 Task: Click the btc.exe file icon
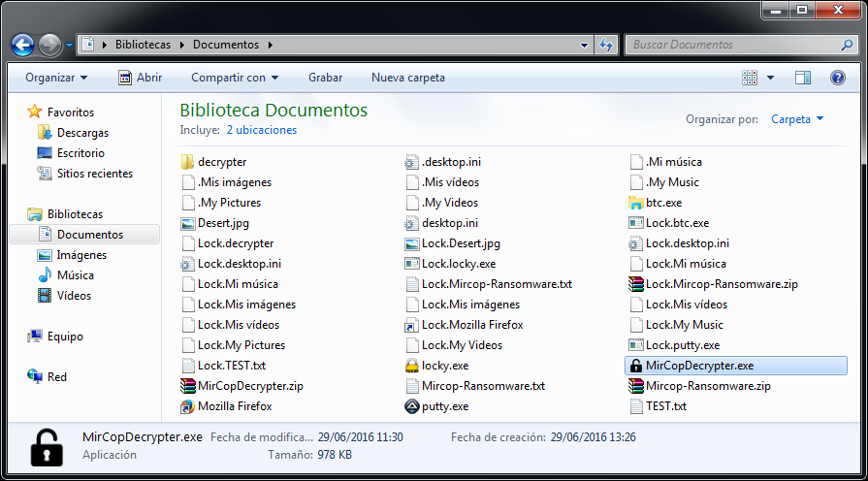pos(635,203)
